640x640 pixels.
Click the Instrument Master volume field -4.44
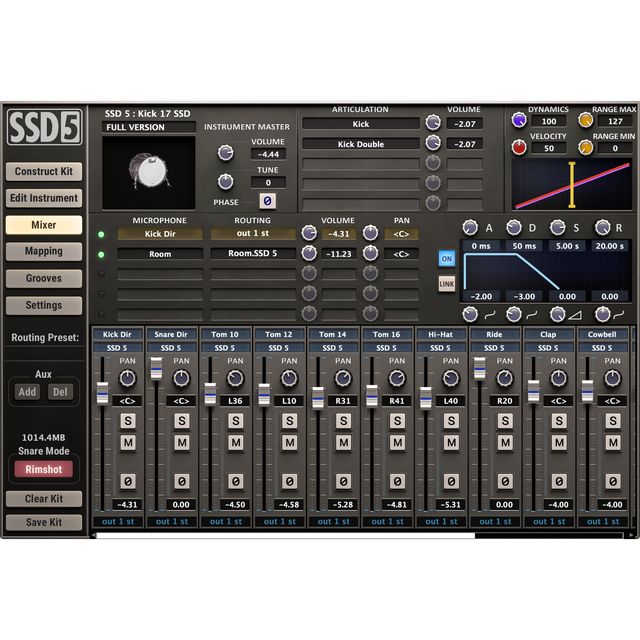[x=268, y=154]
